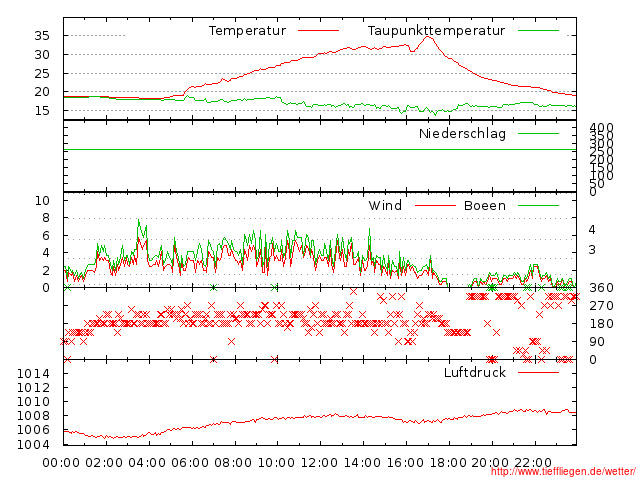Click the Taupunkttemperatur legend label
The height and width of the screenshot is (480, 640).
coord(436,31)
